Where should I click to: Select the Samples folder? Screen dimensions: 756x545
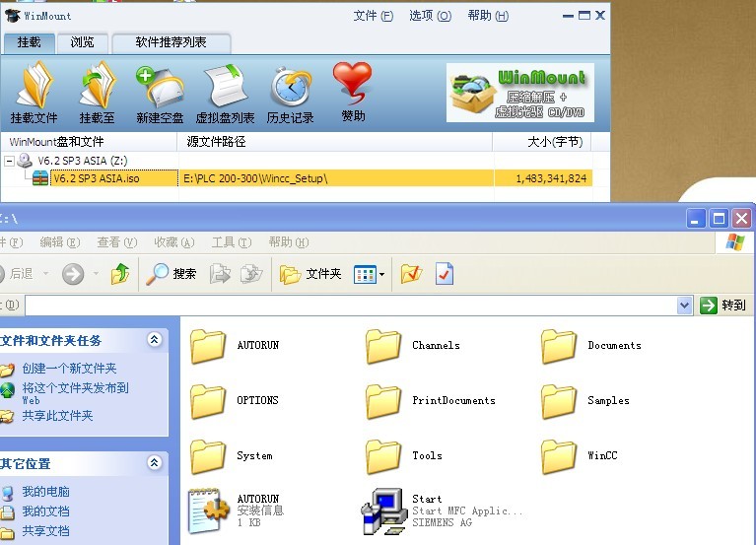tap(584, 400)
